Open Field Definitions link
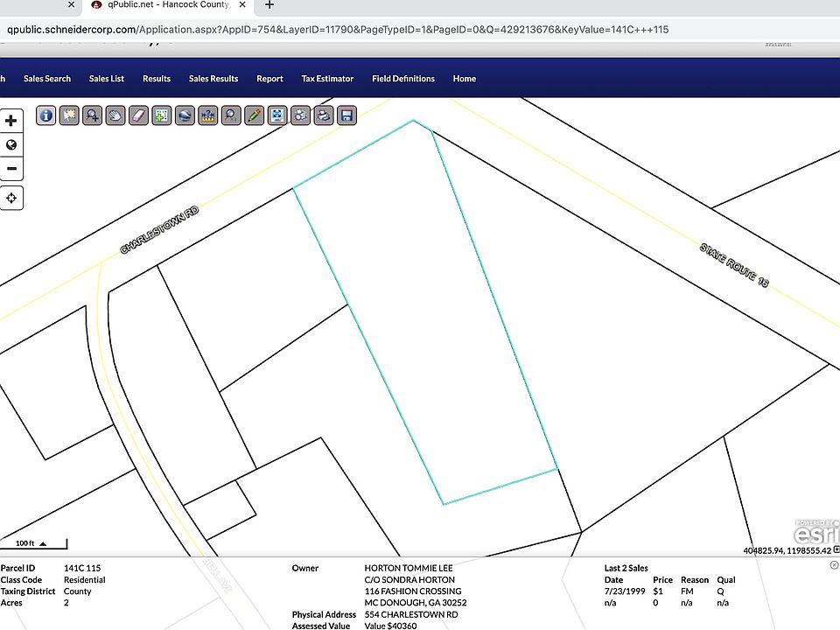Screen dimensions: 840x630 (402, 79)
